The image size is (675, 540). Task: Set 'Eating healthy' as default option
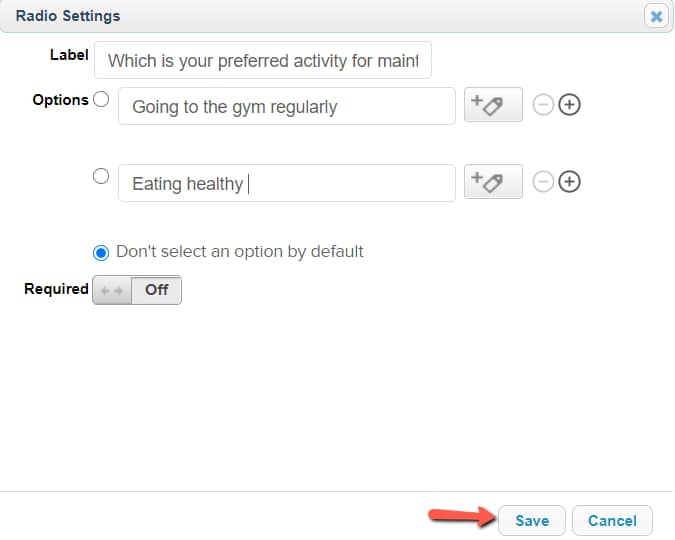click(101, 176)
